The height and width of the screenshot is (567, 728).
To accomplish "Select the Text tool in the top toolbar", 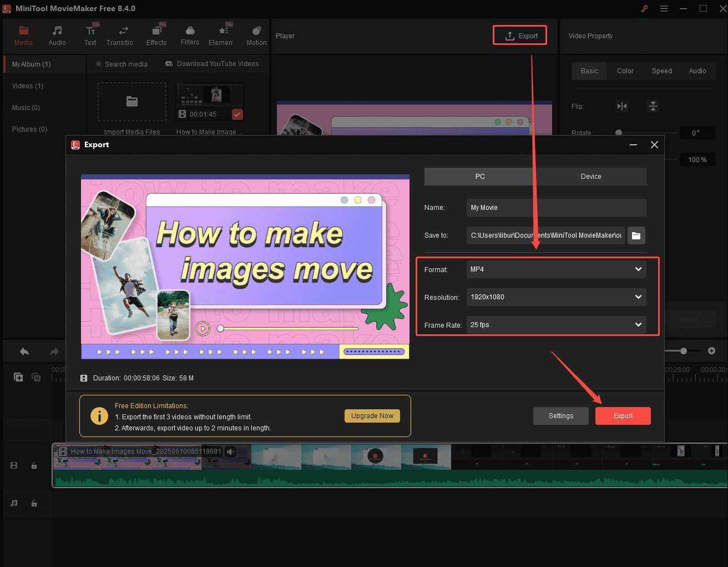I will pyautogui.click(x=90, y=34).
